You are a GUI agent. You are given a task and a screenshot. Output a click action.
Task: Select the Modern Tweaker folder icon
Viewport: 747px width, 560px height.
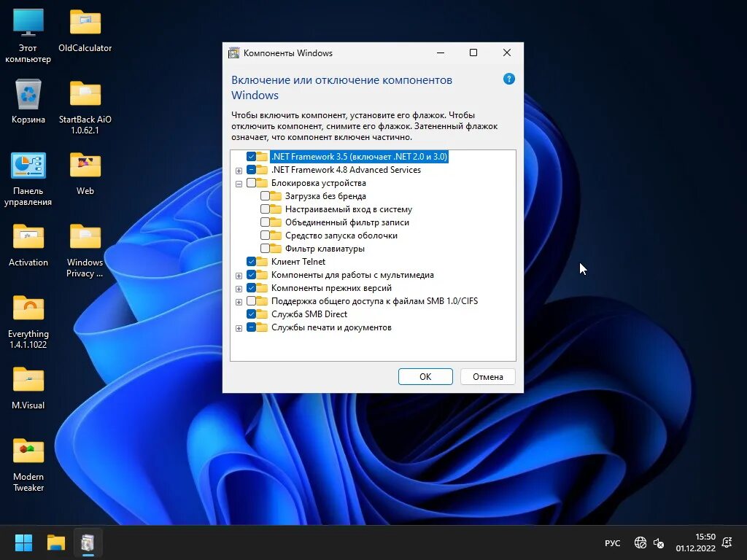pyautogui.click(x=28, y=464)
